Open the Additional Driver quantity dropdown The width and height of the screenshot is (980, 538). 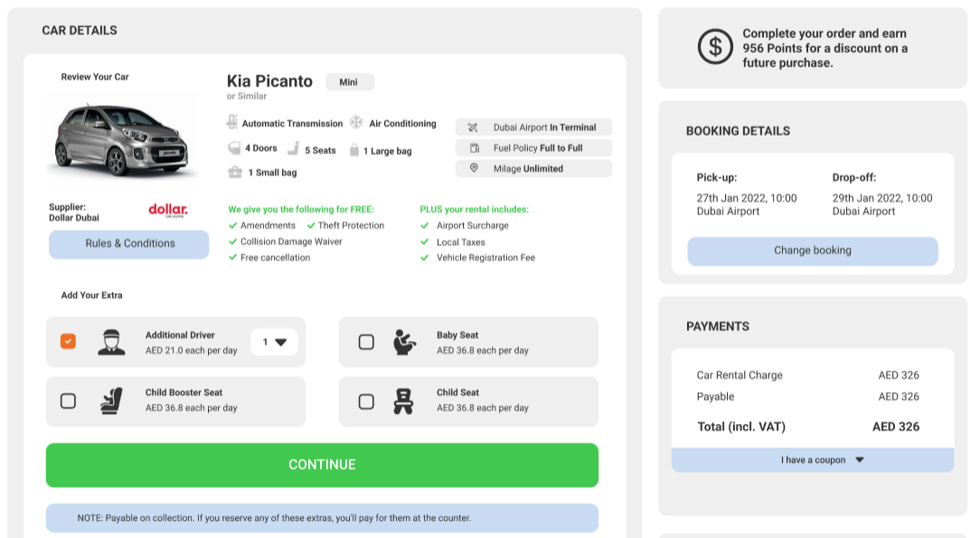tap(274, 342)
